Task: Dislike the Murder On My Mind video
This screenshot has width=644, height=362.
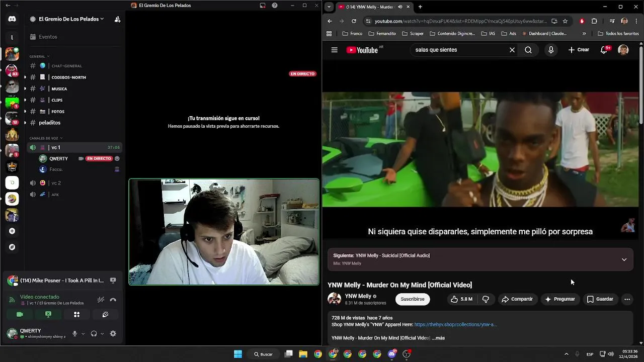Action: pyautogui.click(x=486, y=299)
